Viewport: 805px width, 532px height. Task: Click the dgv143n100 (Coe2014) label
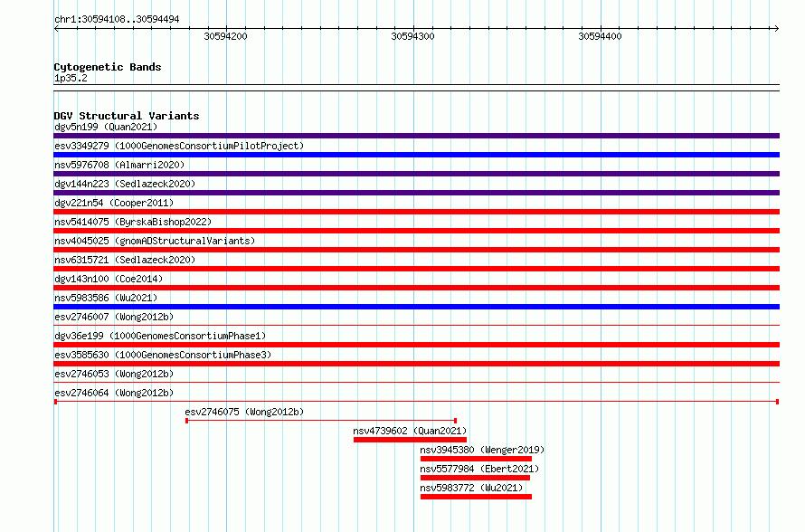coord(109,279)
